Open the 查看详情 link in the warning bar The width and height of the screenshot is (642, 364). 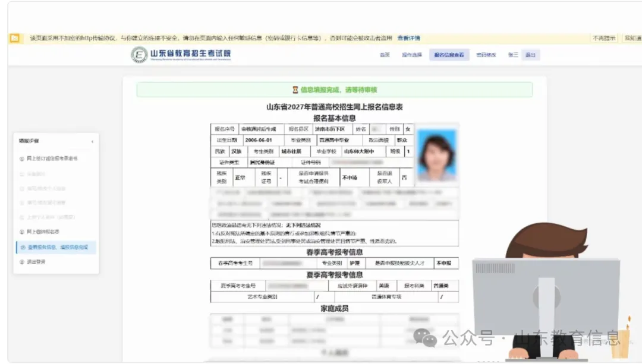pos(408,38)
